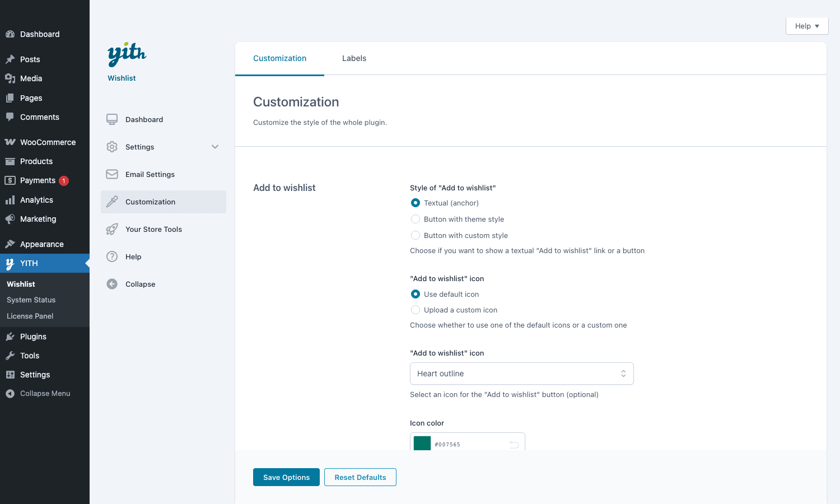Image resolution: width=840 pixels, height=504 pixels.
Task: Click the Style of "Add to wishlist" label
Action: click(x=453, y=188)
